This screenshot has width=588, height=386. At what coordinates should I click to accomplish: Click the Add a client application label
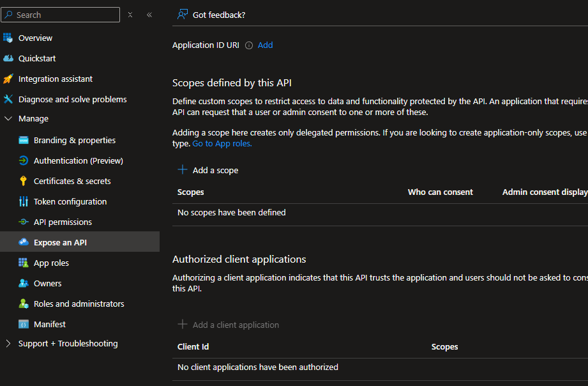(x=236, y=325)
